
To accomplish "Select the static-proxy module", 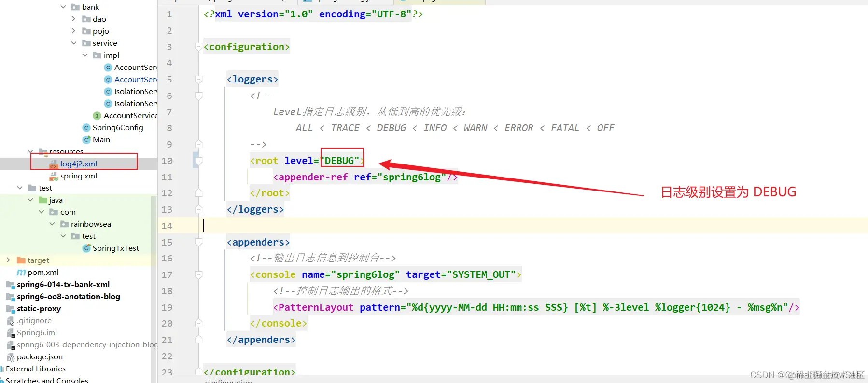I will (x=39, y=308).
